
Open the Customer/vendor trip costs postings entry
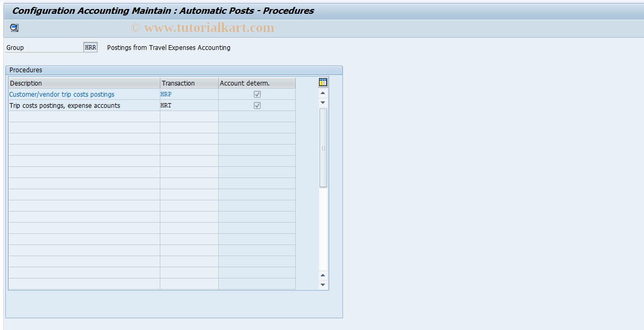coord(62,95)
